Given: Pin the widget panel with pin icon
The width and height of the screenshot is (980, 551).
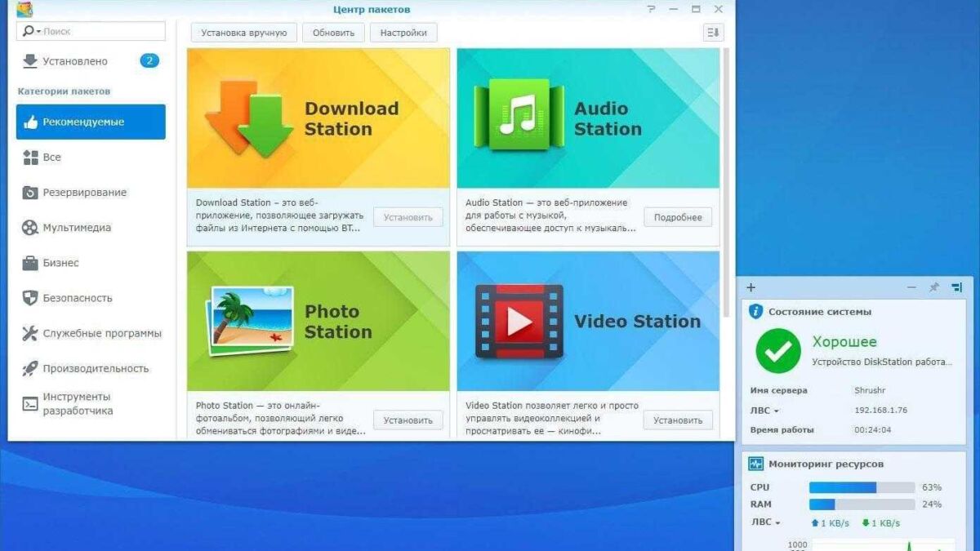Looking at the screenshot, I should click(x=934, y=287).
